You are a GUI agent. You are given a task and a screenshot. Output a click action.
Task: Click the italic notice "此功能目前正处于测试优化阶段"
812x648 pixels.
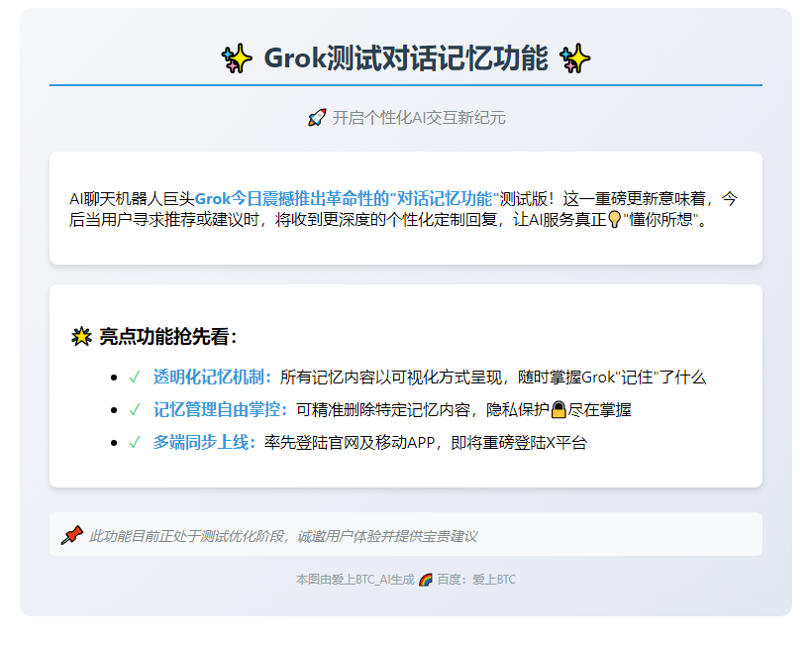pyautogui.click(x=187, y=536)
